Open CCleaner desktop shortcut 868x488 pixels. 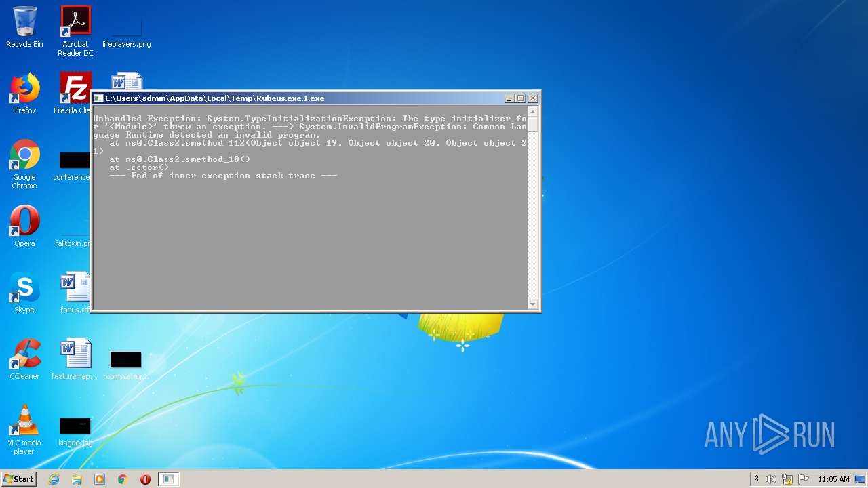click(24, 359)
